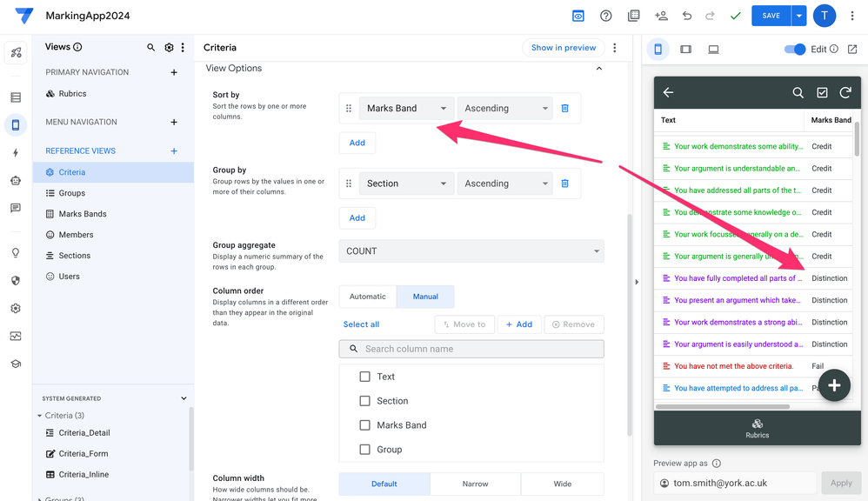868x501 pixels.
Task: Check the Marks Band column checkbox
Action: (364, 425)
